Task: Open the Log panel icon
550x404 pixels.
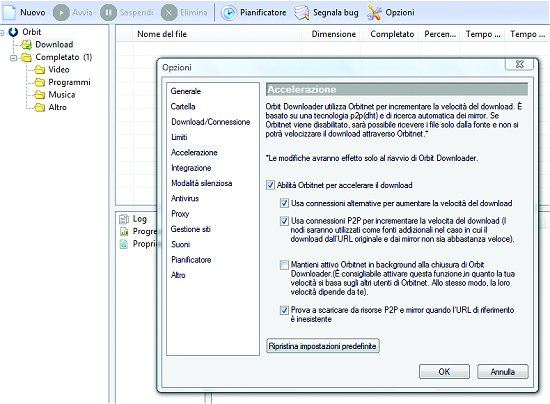Action: [x=124, y=219]
